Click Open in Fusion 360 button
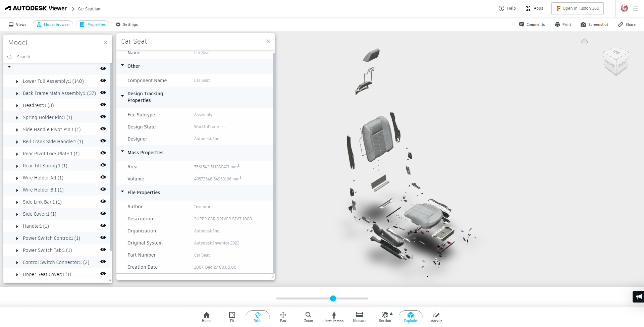This screenshot has height=327, width=644. (577, 8)
